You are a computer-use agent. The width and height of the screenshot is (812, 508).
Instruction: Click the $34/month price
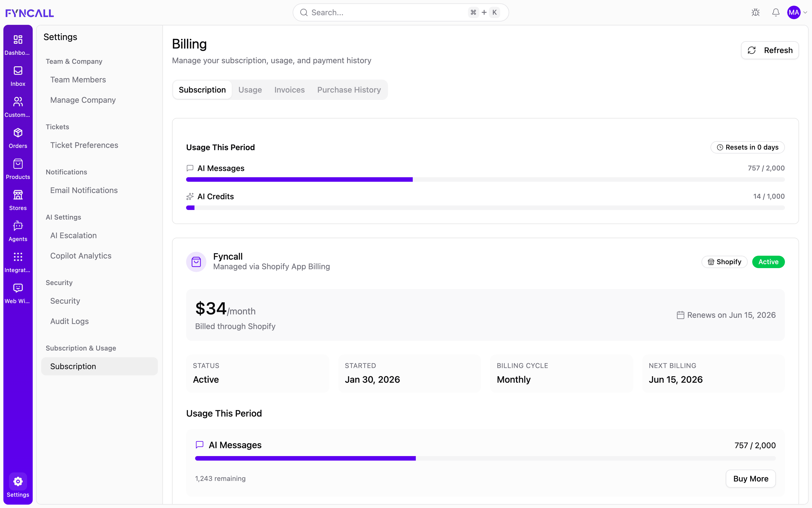coord(226,309)
